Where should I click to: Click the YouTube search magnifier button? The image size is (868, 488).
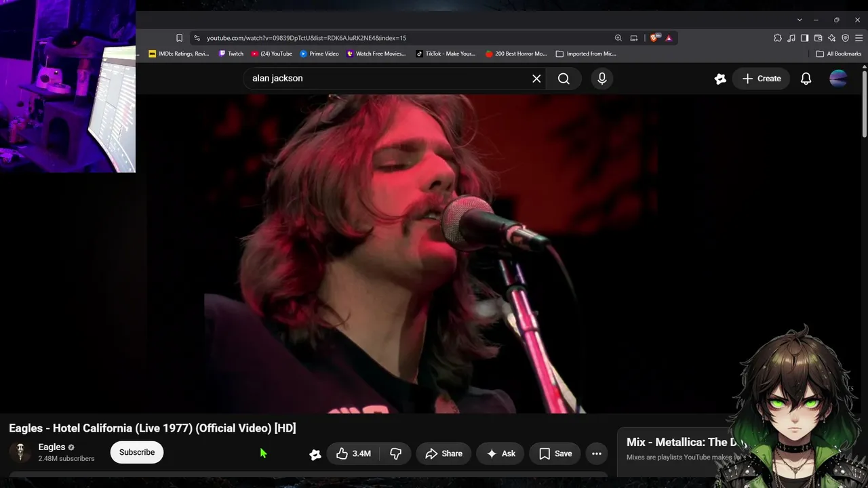pos(564,79)
